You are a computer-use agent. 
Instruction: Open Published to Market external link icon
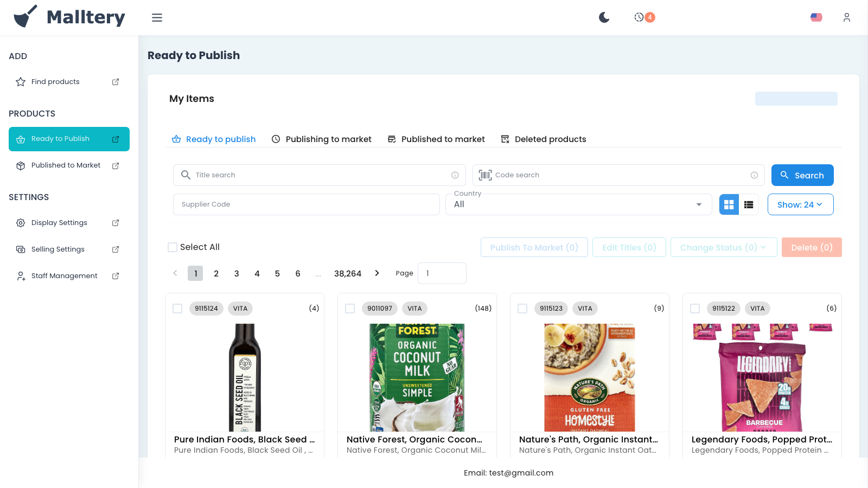click(116, 166)
